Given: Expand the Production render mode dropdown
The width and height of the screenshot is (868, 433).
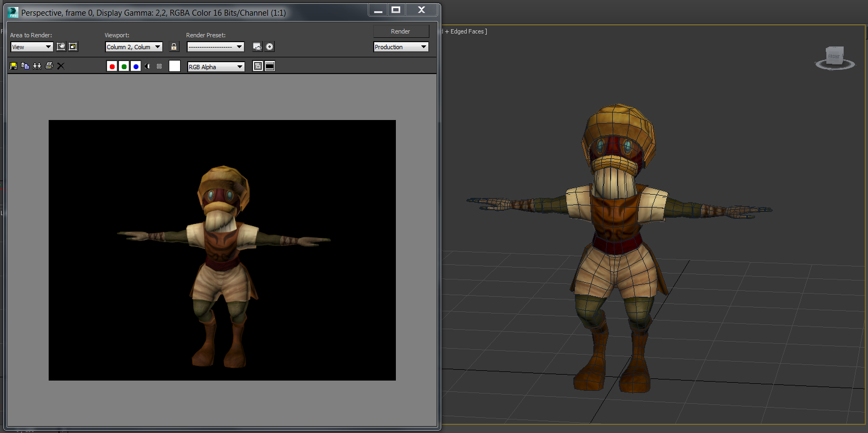Looking at the screenshot, I should click(401, 47).
